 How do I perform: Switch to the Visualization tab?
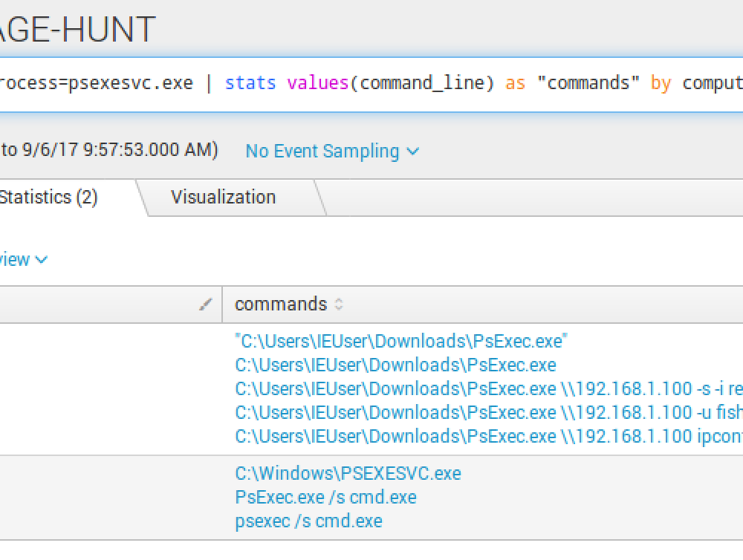223,198
